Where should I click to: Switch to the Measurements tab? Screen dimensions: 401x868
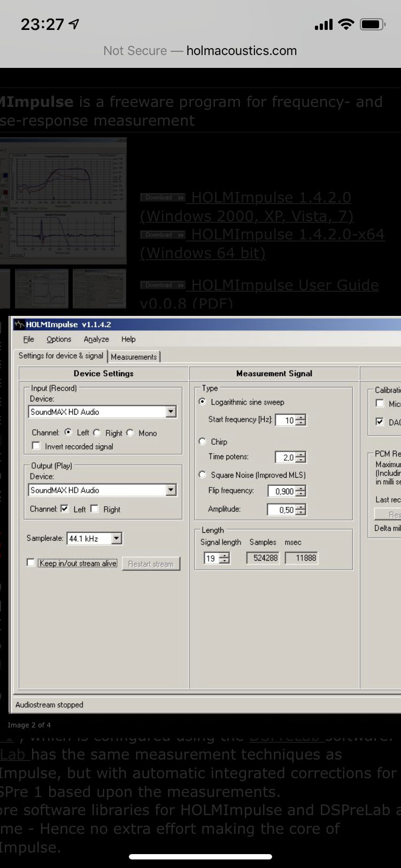(134, 356)
